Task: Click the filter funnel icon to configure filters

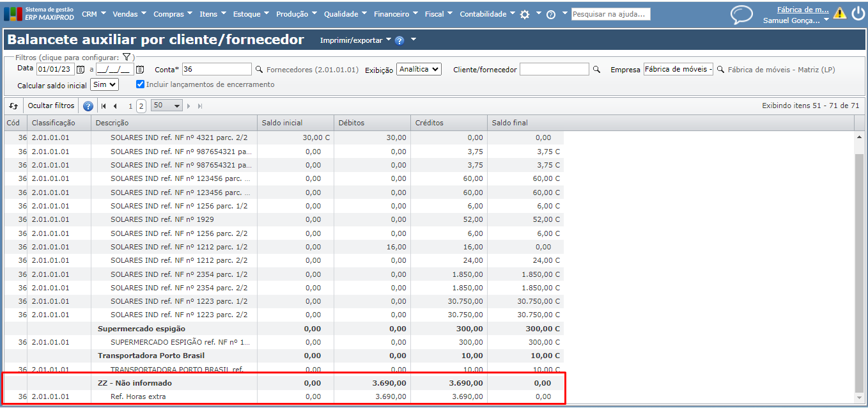Action: tap(127, 57)
